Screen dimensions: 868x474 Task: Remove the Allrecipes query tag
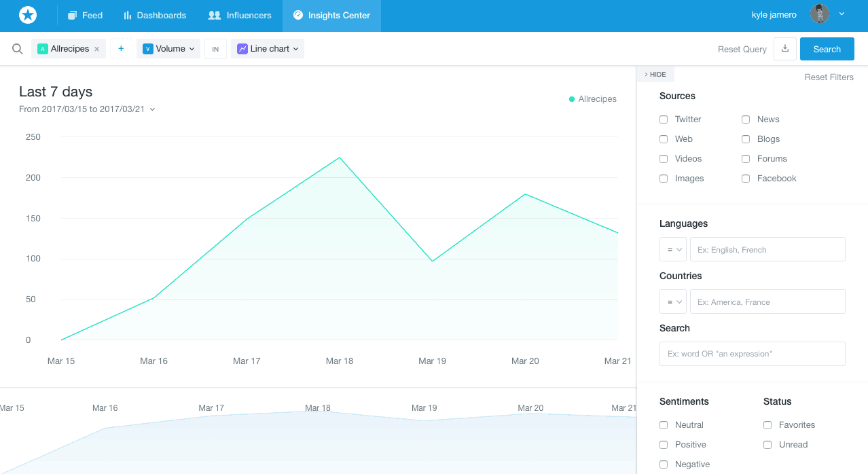click(96, 49)
